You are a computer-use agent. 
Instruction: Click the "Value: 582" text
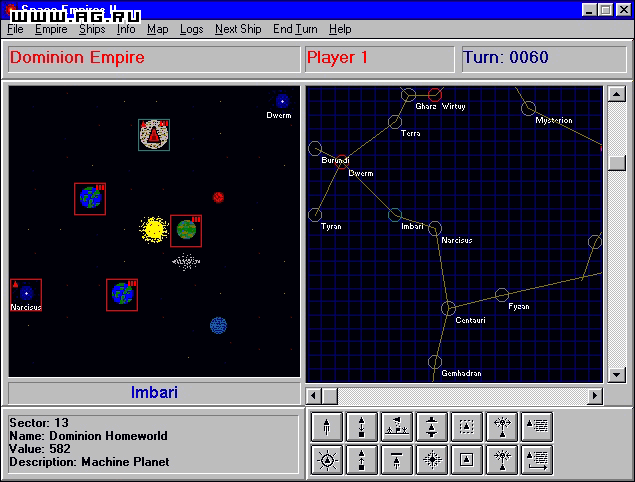pyautogui.click(x=40, y=449)
